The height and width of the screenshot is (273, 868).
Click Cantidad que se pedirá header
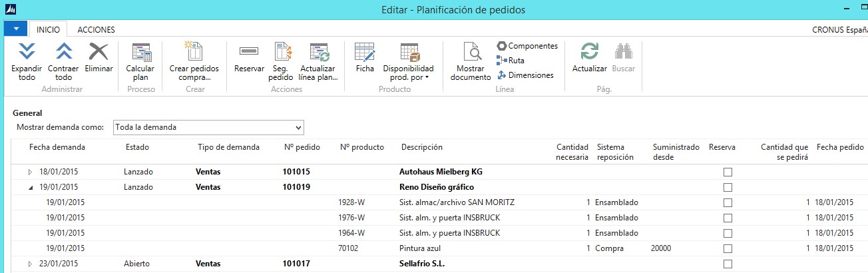pos(784,152)
